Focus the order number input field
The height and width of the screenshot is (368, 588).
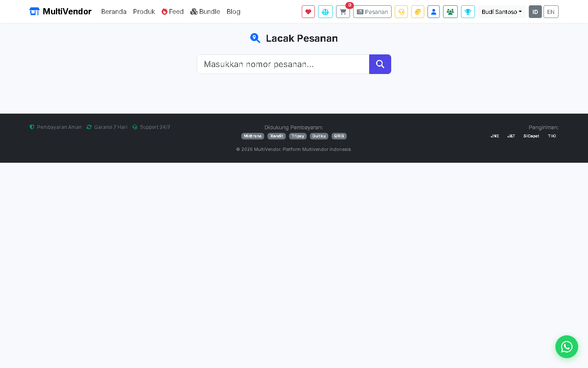[x=283, y=64]
